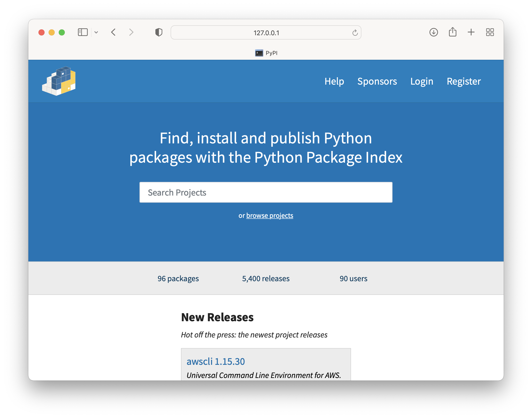Open the sidebar options dropdown chevron
Viewport: 532px width, 418px height.
(96, 32)
